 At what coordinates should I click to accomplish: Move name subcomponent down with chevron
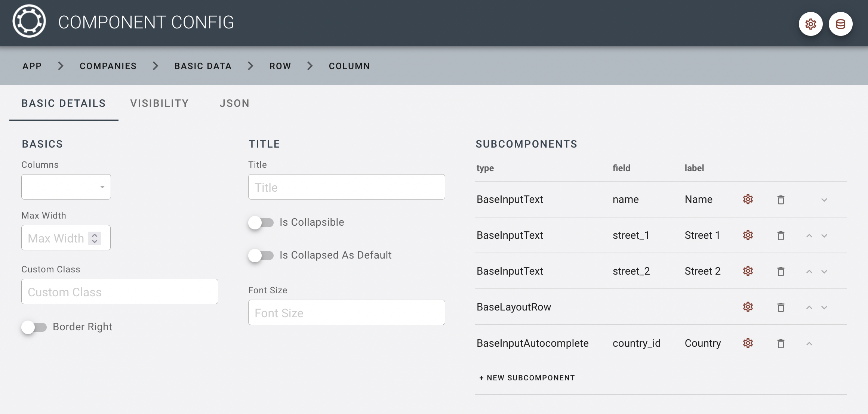[824, 200]
